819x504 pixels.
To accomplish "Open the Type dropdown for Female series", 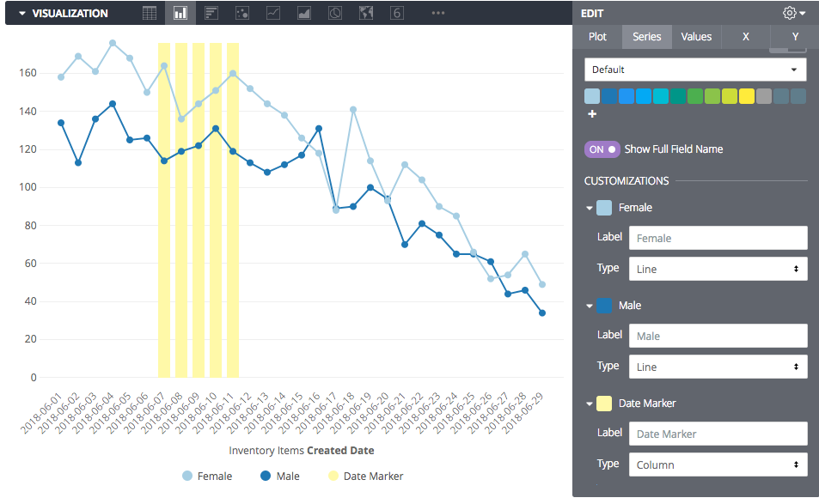I will [x=718, y=269].
